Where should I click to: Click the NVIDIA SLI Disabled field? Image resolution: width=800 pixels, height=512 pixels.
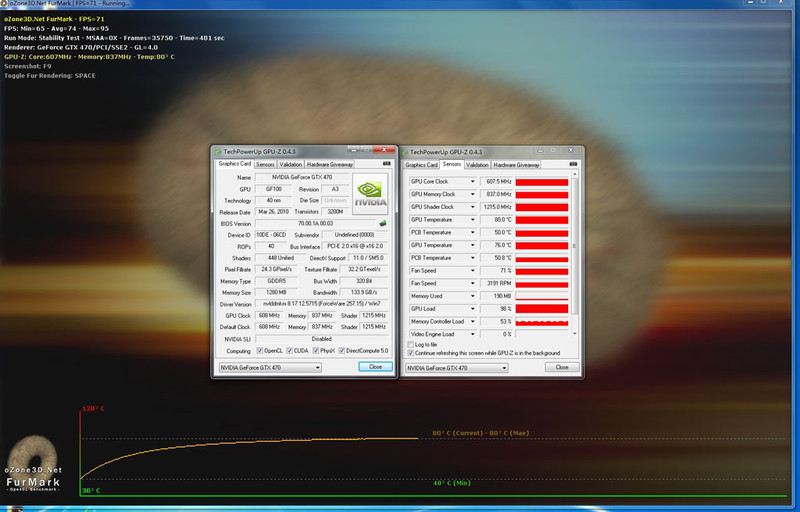321,339
